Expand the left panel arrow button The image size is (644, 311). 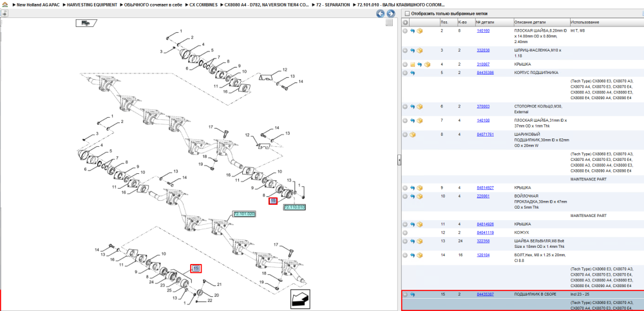(x=4, y=14)
